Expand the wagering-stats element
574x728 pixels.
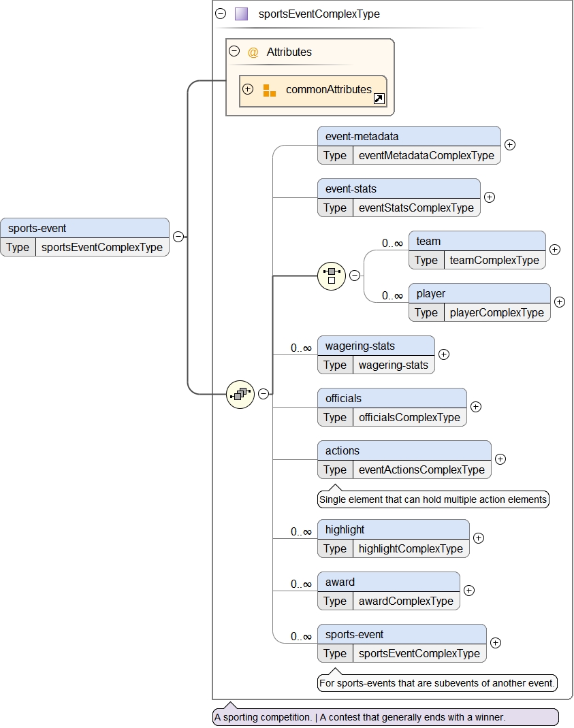pyautogui.click(x=444, y=354)
